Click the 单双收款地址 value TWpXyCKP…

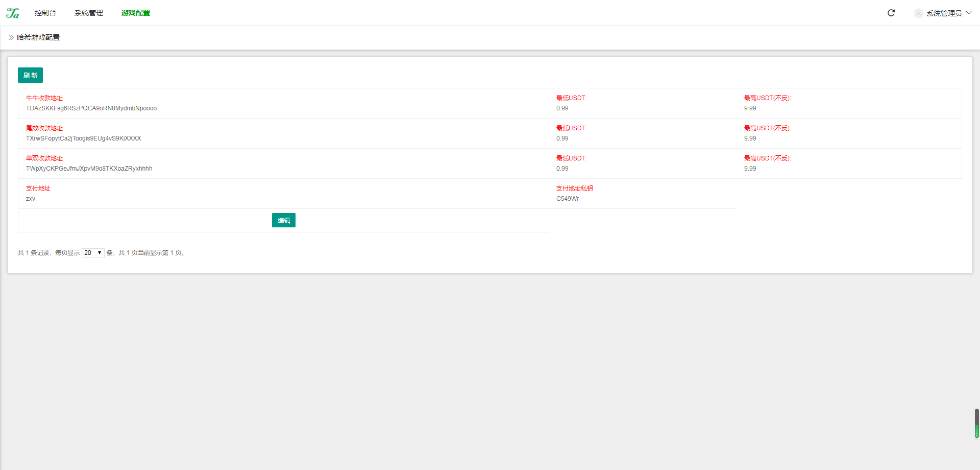click(x=89, y=169)
